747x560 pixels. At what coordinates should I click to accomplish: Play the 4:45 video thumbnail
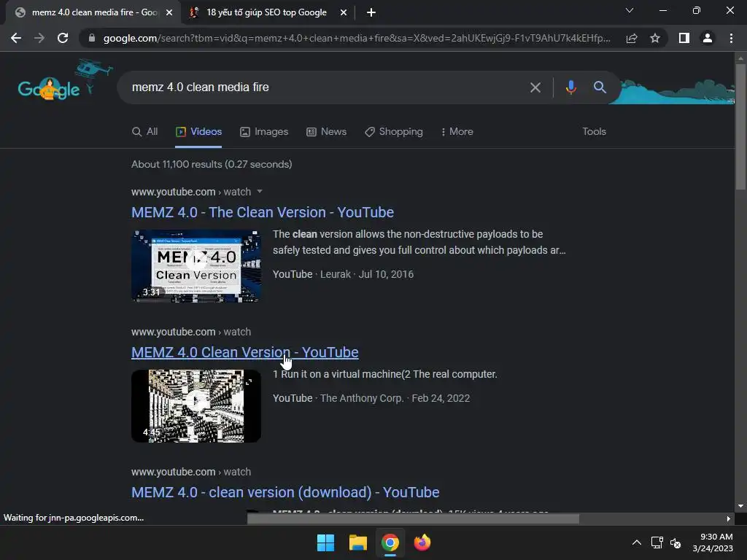click(196, 405)
